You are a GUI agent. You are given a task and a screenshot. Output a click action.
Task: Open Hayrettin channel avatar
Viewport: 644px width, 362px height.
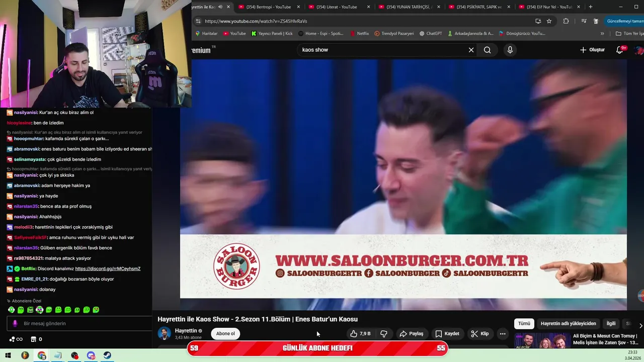pyautogui.click(x=164, y=333)
